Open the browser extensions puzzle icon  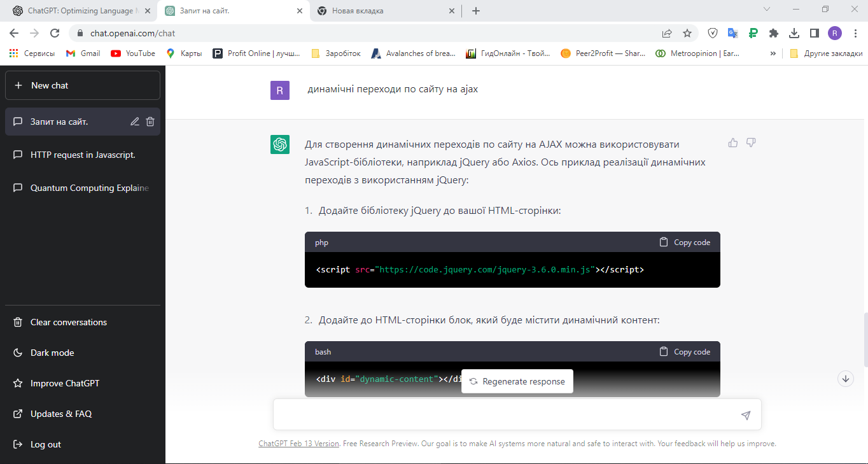[774, 33]
